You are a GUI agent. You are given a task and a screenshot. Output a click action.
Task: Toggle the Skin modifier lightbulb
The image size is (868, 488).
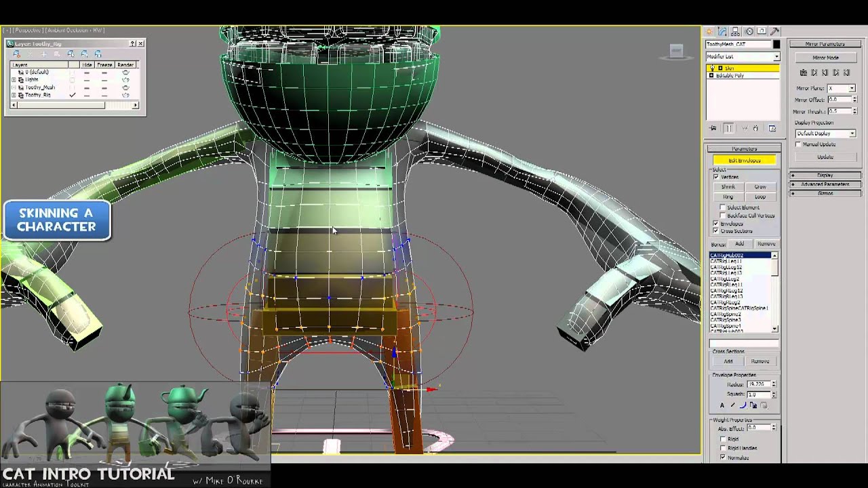click(711, 68)
